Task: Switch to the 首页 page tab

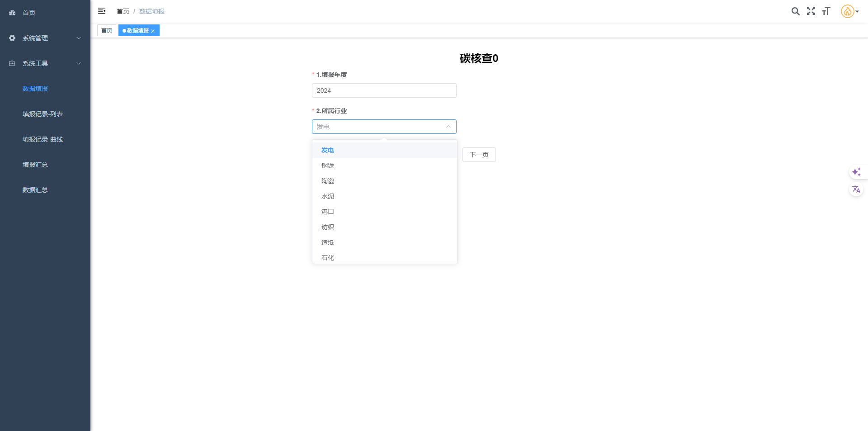Action: tap(107, 30)
